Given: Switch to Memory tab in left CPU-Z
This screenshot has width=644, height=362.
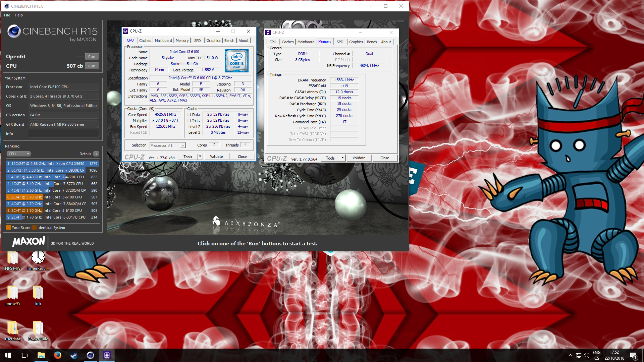Looking at the screenshot, I should (x=182, y=41).
